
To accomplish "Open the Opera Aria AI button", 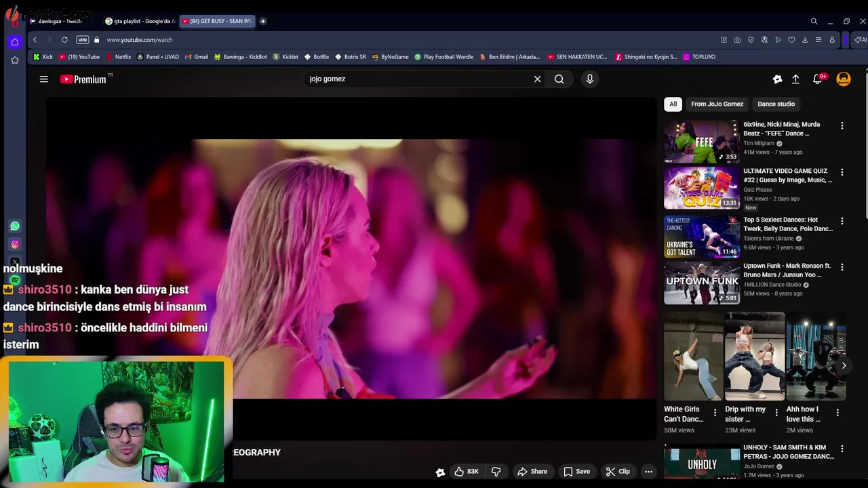I will (x=860, y=40).
